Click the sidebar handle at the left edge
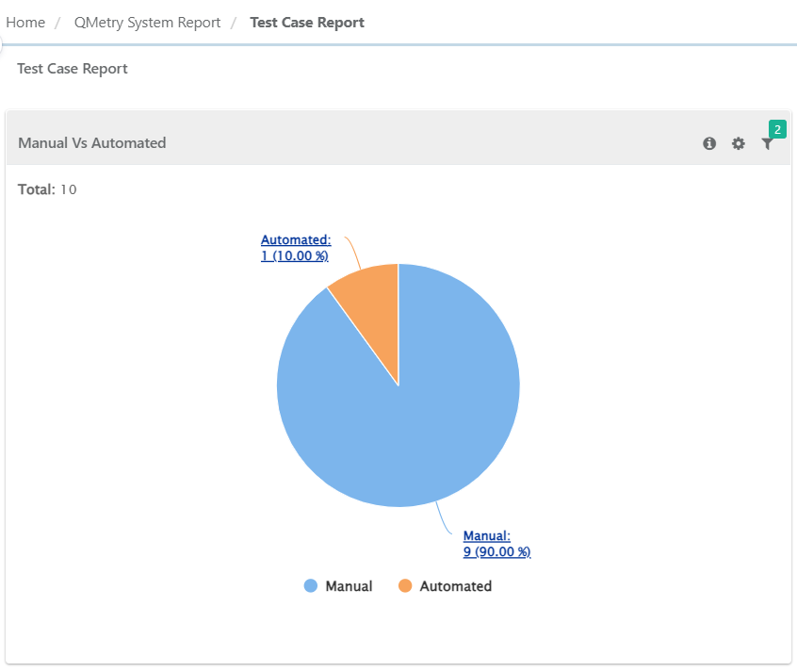 tap(2, 43)
